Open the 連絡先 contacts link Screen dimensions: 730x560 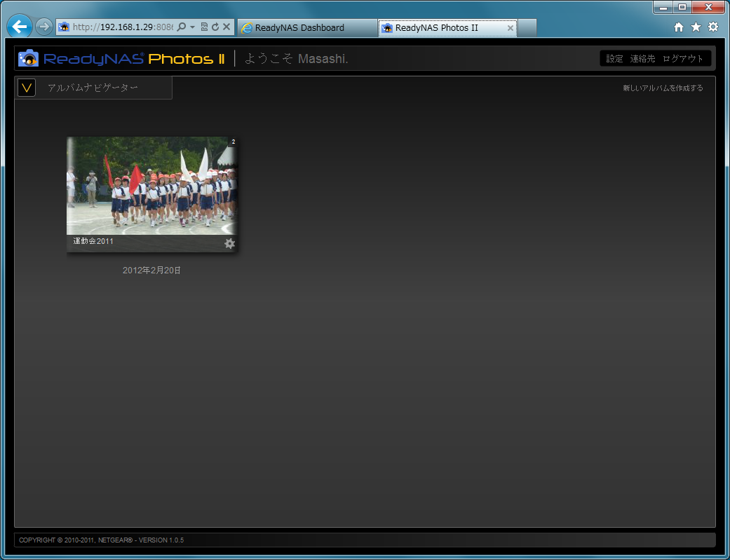click(x=642, y=59)
